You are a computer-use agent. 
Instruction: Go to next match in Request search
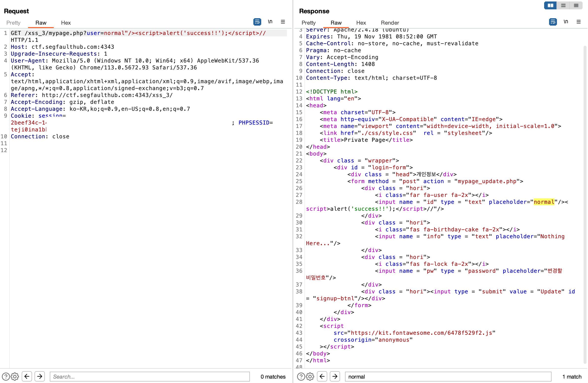(x=40, y=377)
